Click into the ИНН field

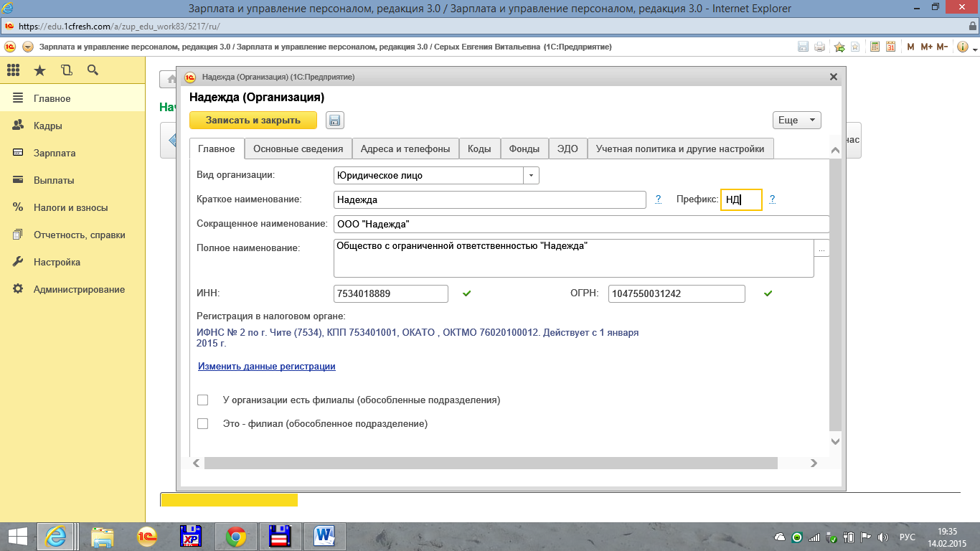pyautogui.click(x=391, y=293)
